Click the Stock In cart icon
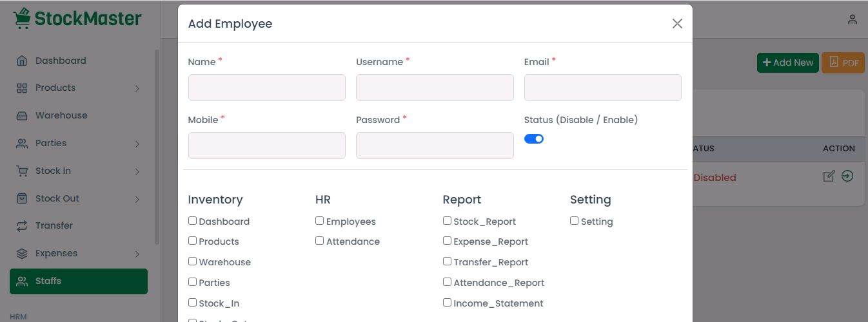The height and width of the screenshot is (322, 868). click(22, 171)
